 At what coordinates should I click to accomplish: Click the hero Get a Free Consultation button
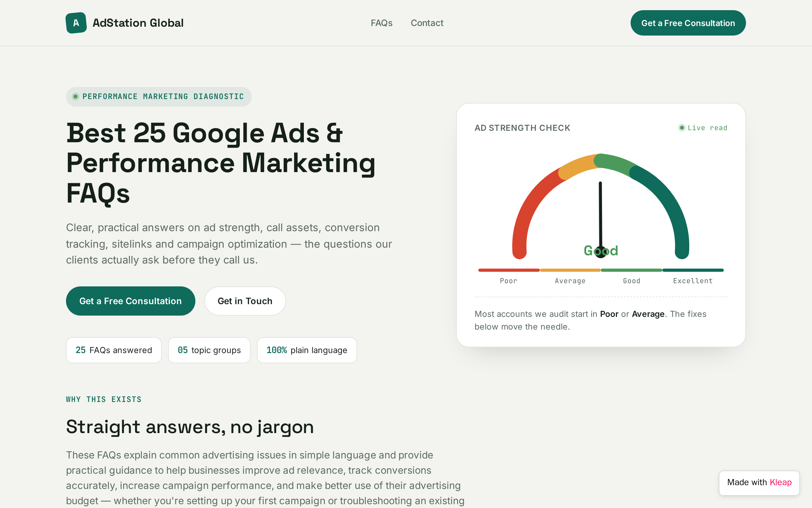(131, 301)
